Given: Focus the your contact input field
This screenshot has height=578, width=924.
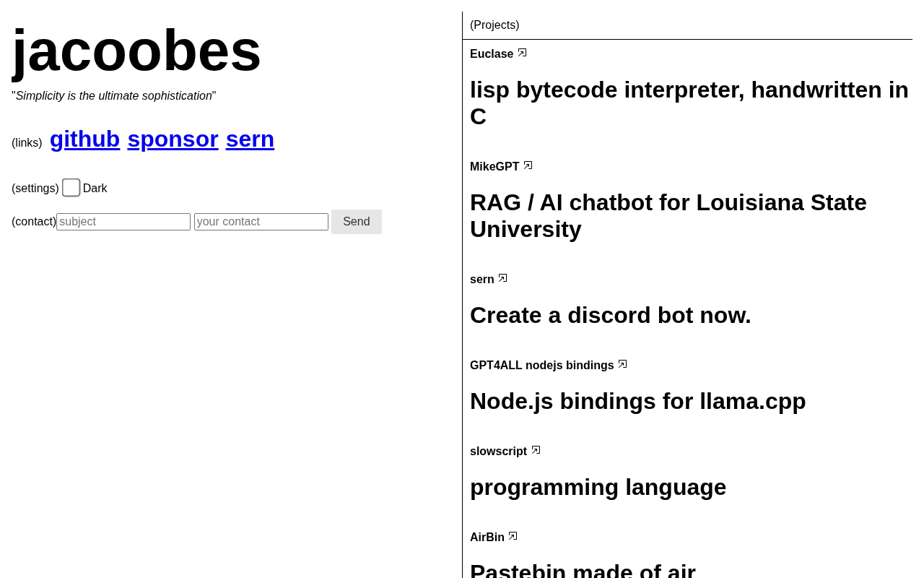Looking at the screenshot, I should [x=261, y=222].
